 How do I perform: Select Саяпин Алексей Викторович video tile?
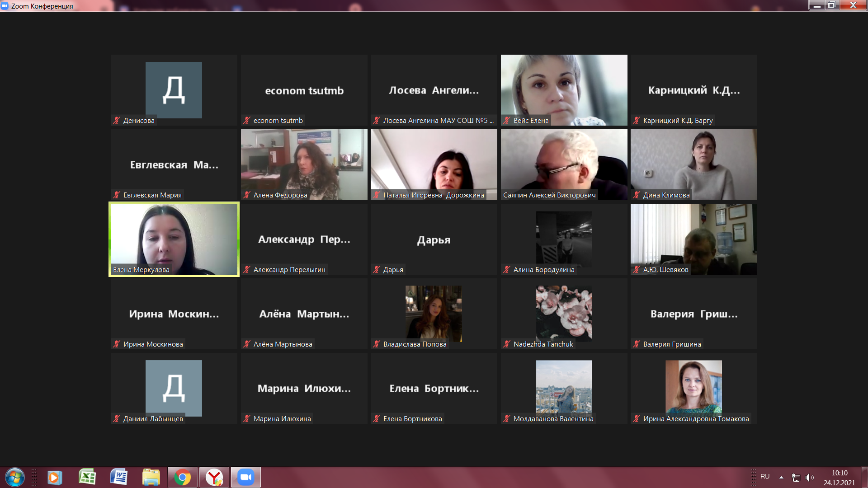coord(564,165)
